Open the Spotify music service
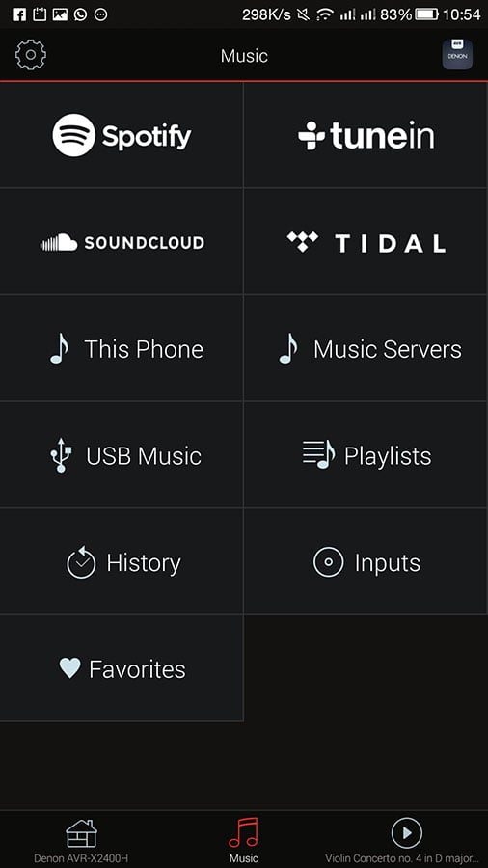The image size is (488, 868). pos(122,135)
